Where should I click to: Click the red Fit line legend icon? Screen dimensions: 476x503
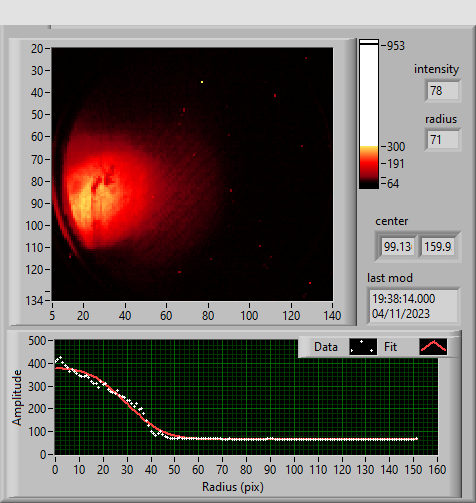[x=433, y=347]
